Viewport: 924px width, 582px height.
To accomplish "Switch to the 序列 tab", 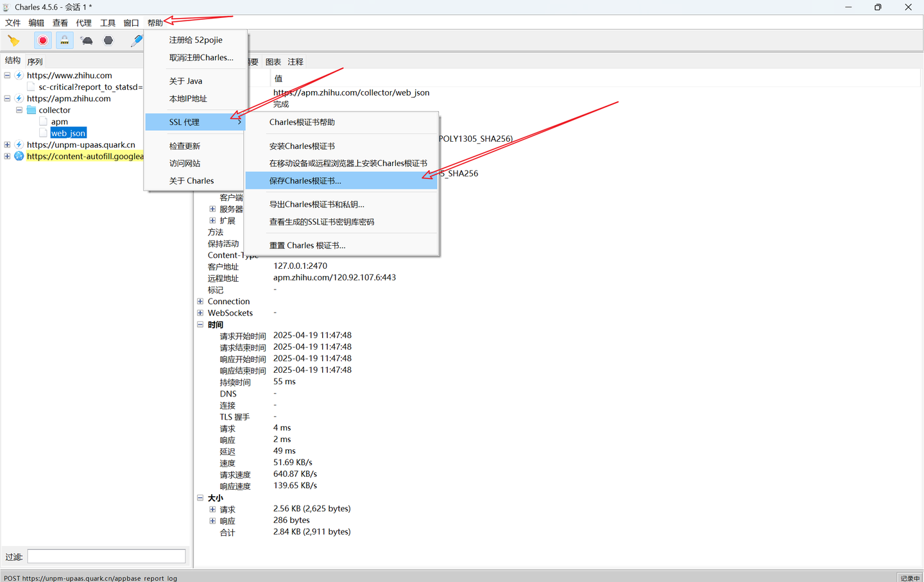I will click(35, 62).
